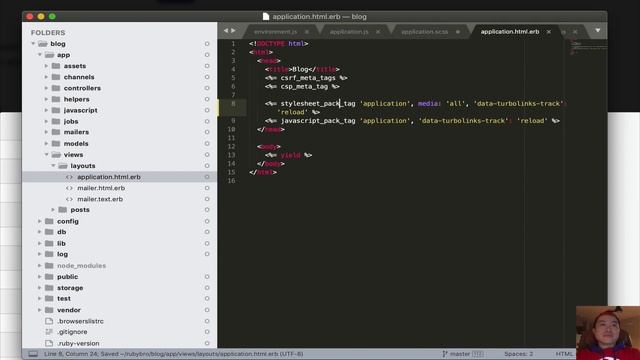Expand the log folder
This screenshot has width=640, height=360.
point(40,254)
